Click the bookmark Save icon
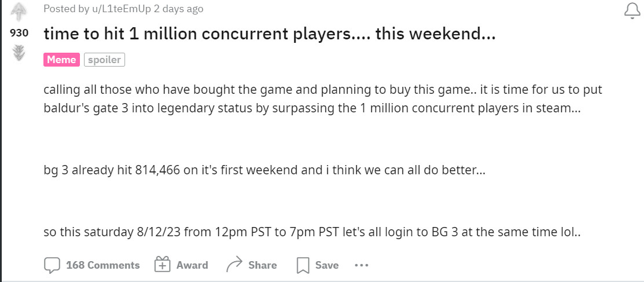The width and height of the screenshot is (644, 282). click(x=303, y=265)
